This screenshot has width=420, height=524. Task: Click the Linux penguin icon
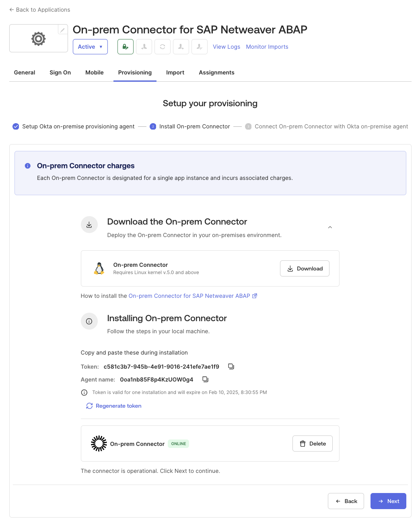pos(99,268)
